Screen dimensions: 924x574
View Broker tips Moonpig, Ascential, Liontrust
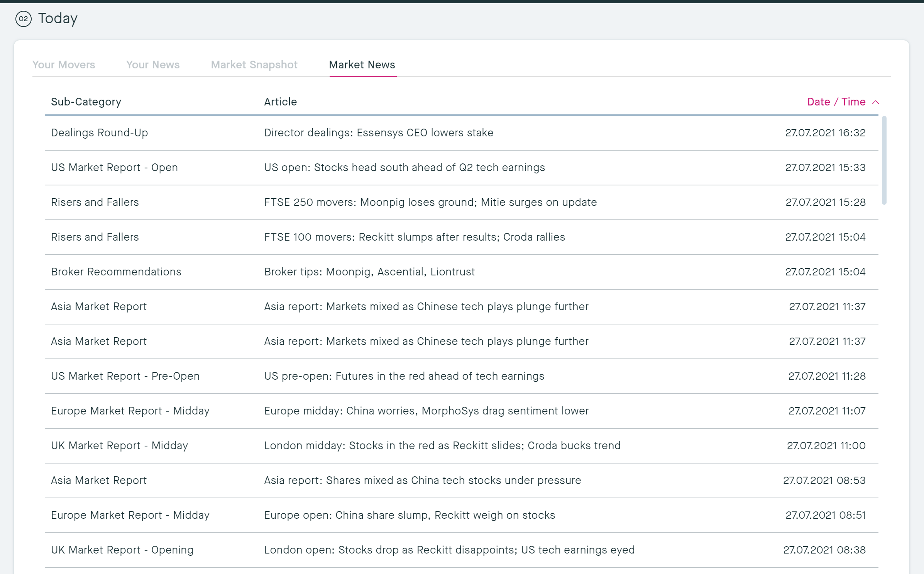point(369,272)
